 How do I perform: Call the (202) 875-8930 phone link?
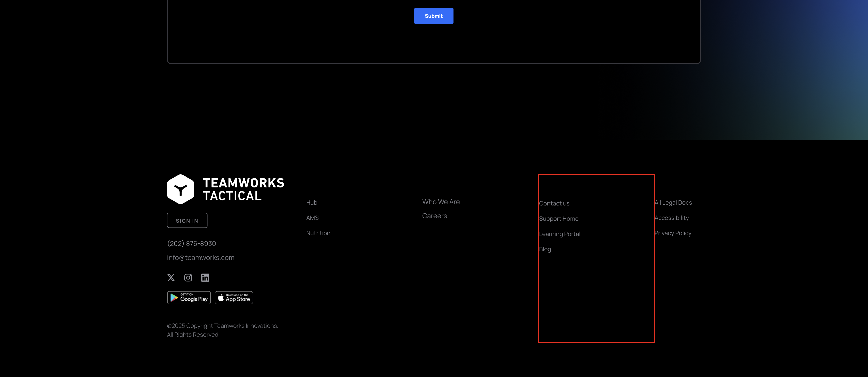pos(191,243)
